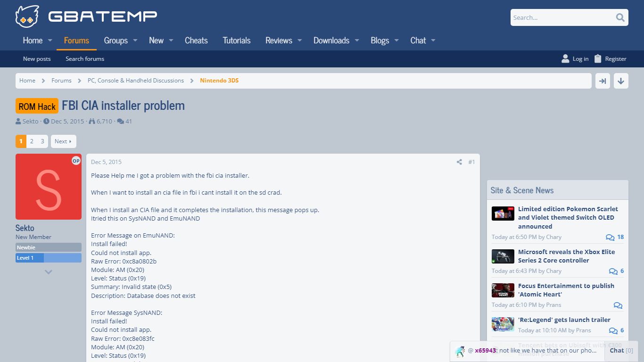Click Atomic Heart news thumbnail
Screen dimensions: 644x362
tap(503, 290)
